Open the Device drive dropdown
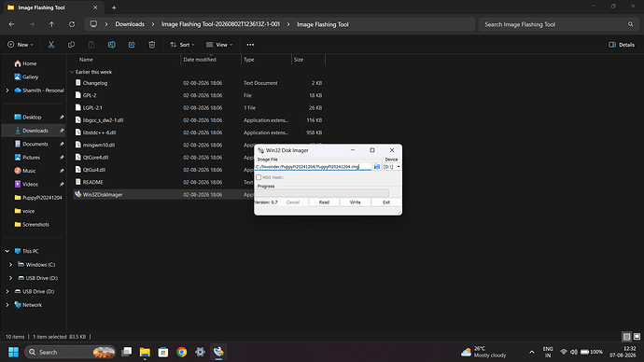644x362 pixels. (x=392, y=167)
